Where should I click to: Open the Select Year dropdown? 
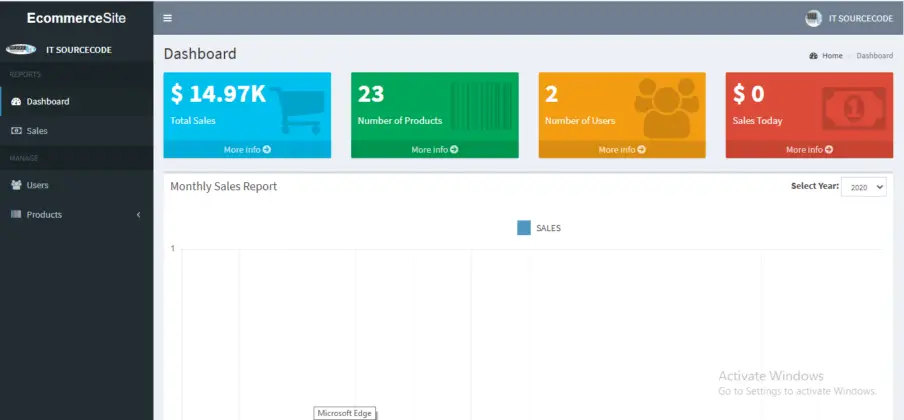click(x=863, y=187)
